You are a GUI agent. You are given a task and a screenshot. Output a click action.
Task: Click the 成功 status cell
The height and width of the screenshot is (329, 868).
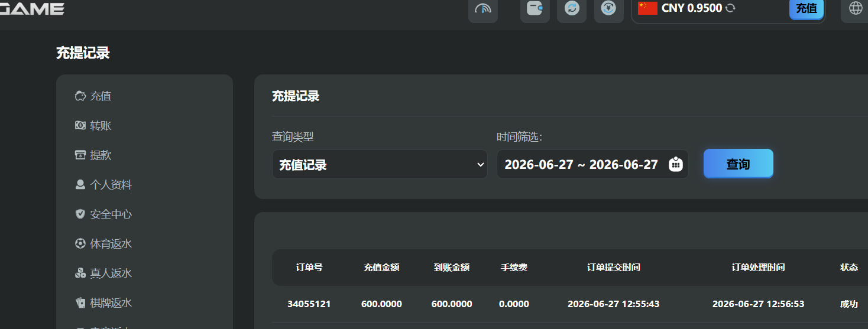[849, 304]
